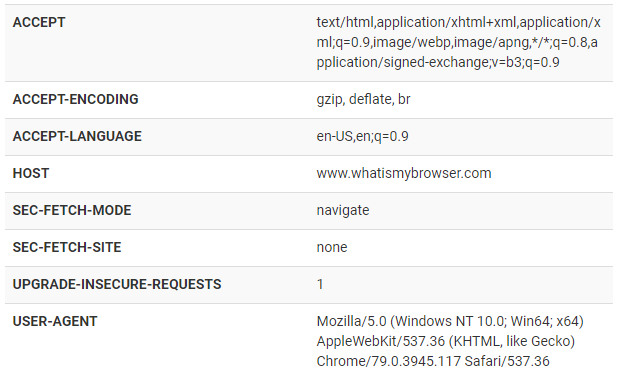
Task: Click the UPGRADE-INSECURE-REQUESTS header label
Action: click(x=117, y=285)
